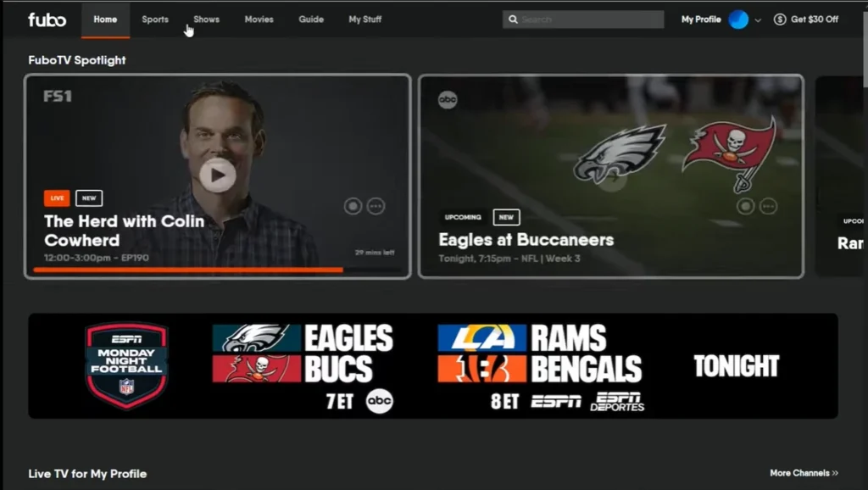Click the NEW badge on Eagles card
The height and width of the screenshot is (490, 868).
(x=507, y=218)
